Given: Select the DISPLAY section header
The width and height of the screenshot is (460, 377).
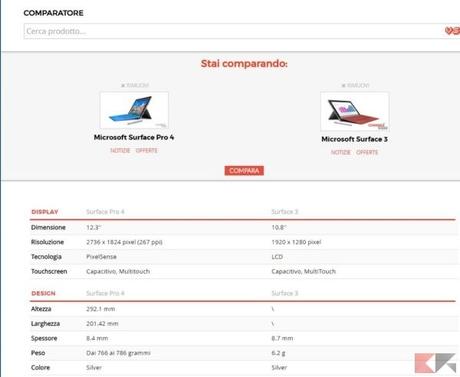Looking at the screenshot, I should pos(45,212).
